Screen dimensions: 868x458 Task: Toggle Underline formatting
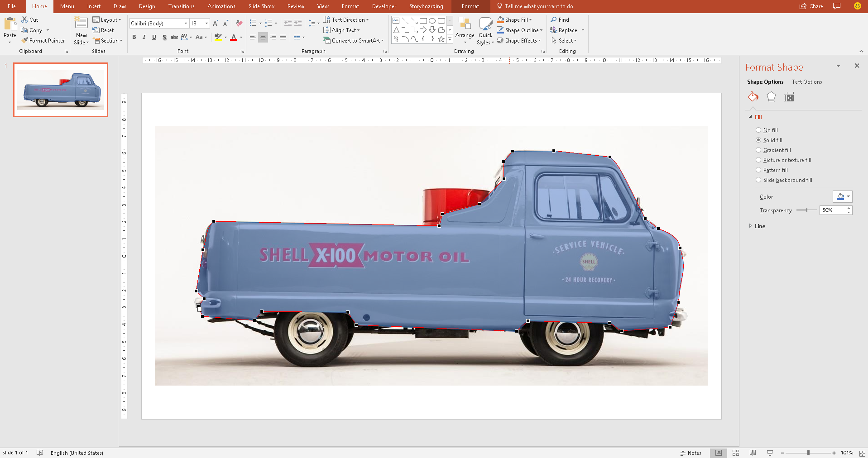click(154, 37)
